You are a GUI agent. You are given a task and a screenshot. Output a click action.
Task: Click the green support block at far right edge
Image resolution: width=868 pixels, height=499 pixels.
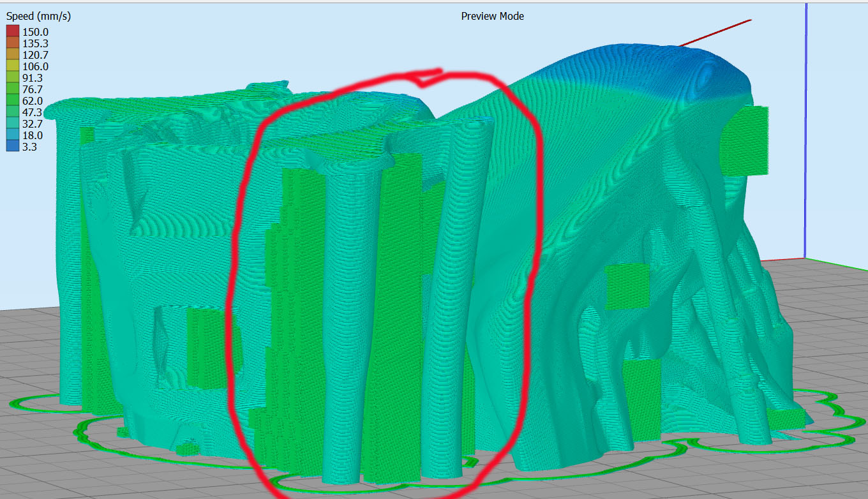tap(745, 140)
